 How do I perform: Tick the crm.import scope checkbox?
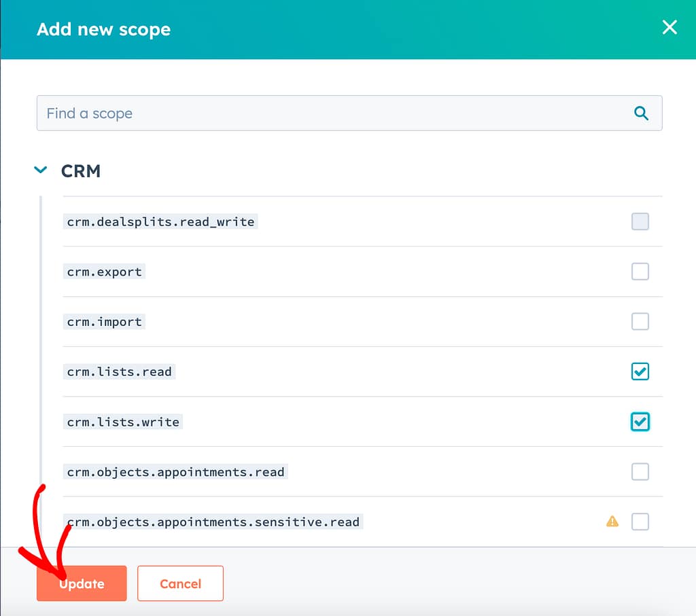pos(640,321)
